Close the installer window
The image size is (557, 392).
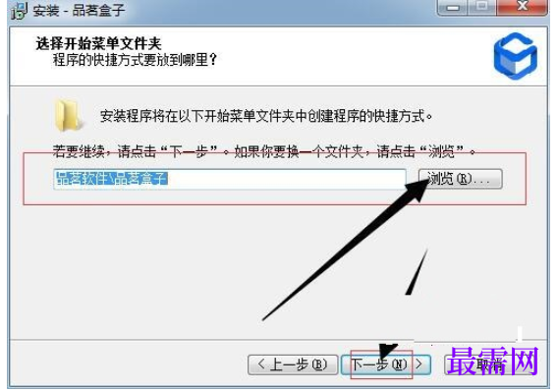click(x=522, y=7)
